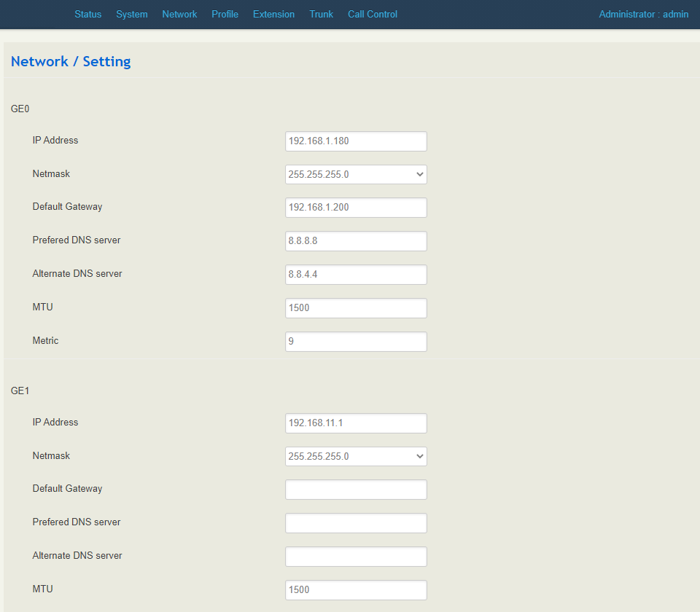Open the Status menu
The width and height of the screenshot is (700, 612).
click(87, 14)
